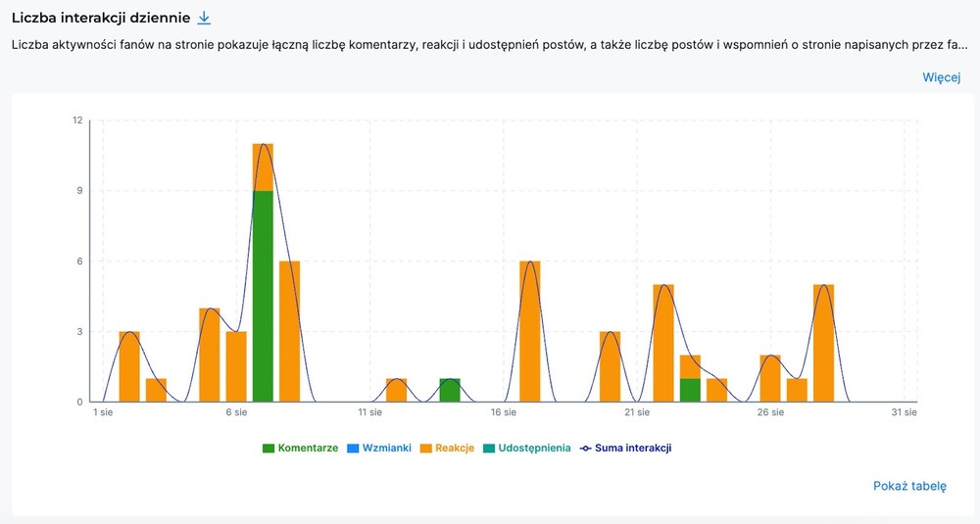980x524 pixels.
Task: Download the daily interactions chart data
Action: click(x=204, y=19)
